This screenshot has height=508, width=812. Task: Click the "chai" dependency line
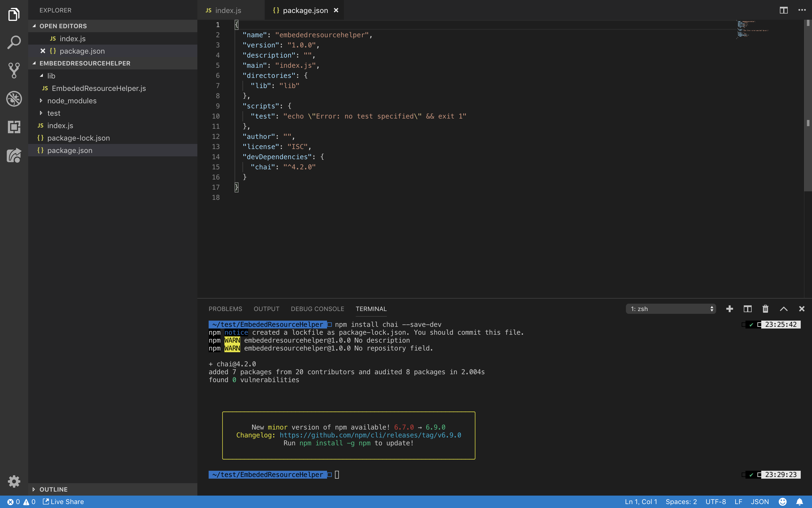pos(283,167)
